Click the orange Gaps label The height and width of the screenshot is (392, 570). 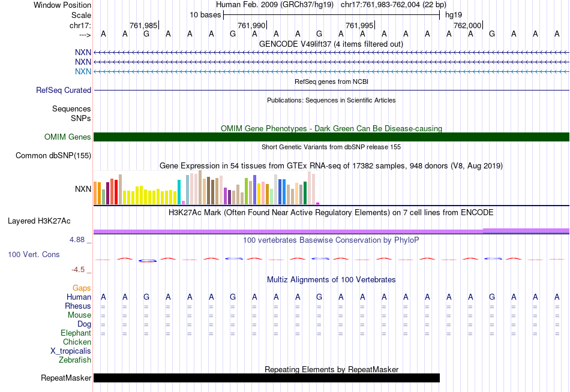point(82,288)
